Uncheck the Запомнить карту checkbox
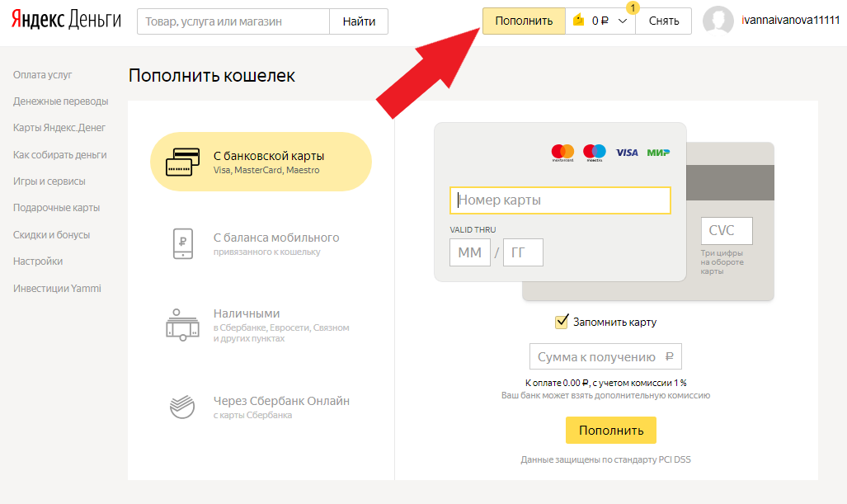Image resolution: width=847 pixels, height=504 pixels. pos(562,322)
